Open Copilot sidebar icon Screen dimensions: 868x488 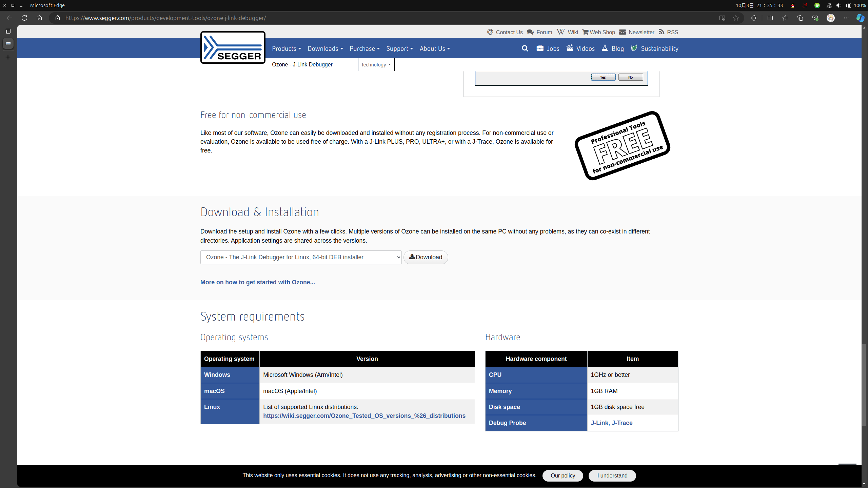860,18
